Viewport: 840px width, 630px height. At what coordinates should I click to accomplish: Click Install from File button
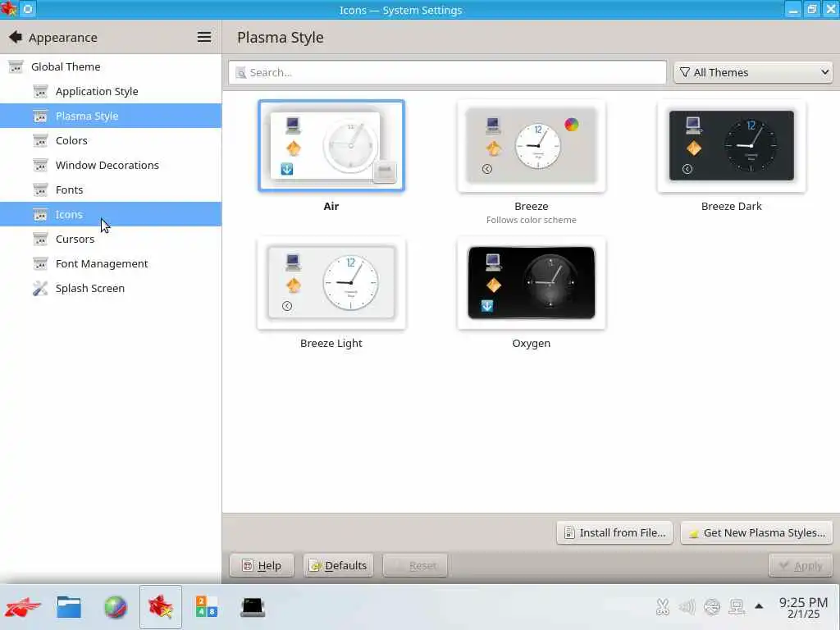coord(614,532)
